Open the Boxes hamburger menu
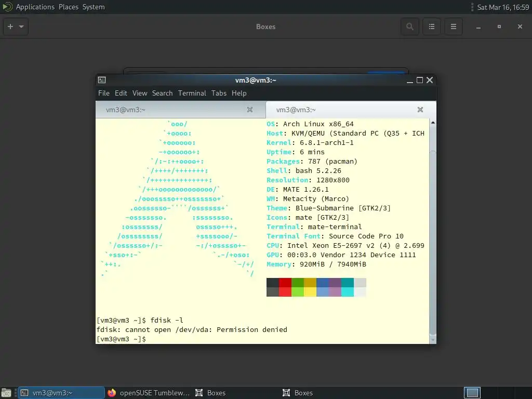 point(453,26)
